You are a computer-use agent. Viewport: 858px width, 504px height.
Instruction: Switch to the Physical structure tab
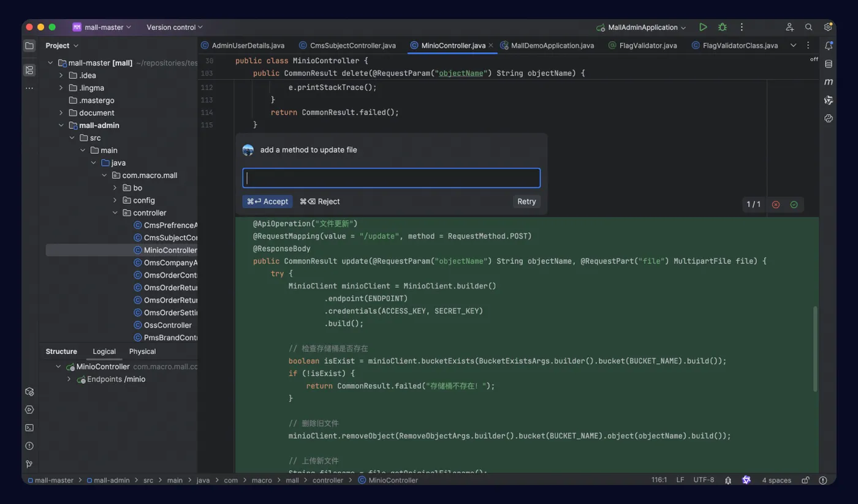[142, 352]
